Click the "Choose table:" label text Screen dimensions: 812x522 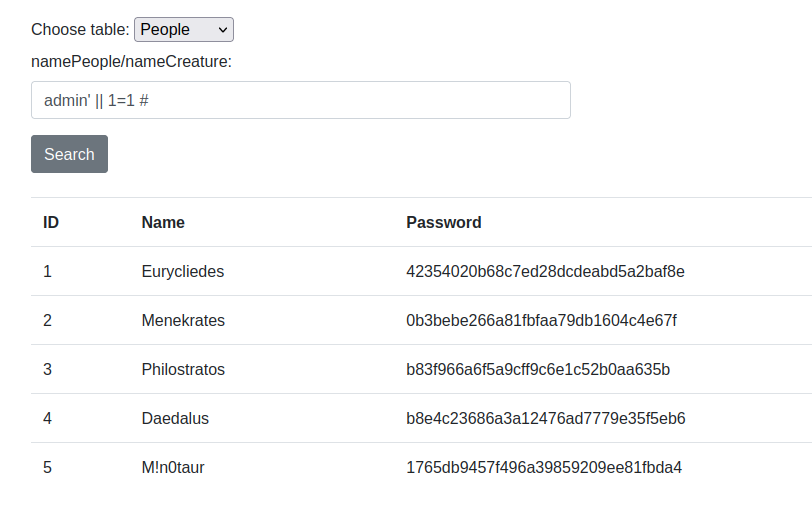[x=80, y=30]
